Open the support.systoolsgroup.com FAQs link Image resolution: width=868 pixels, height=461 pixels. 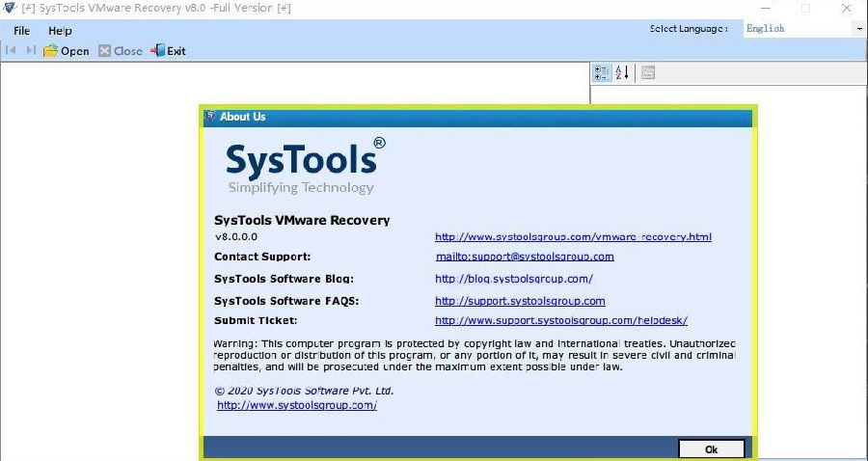pos(520,301)
